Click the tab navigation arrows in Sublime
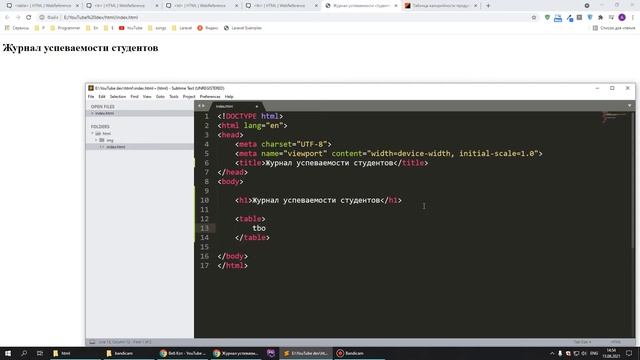This screenshot has width=640, height=360. pyautogui.click(x=201, y=106)
